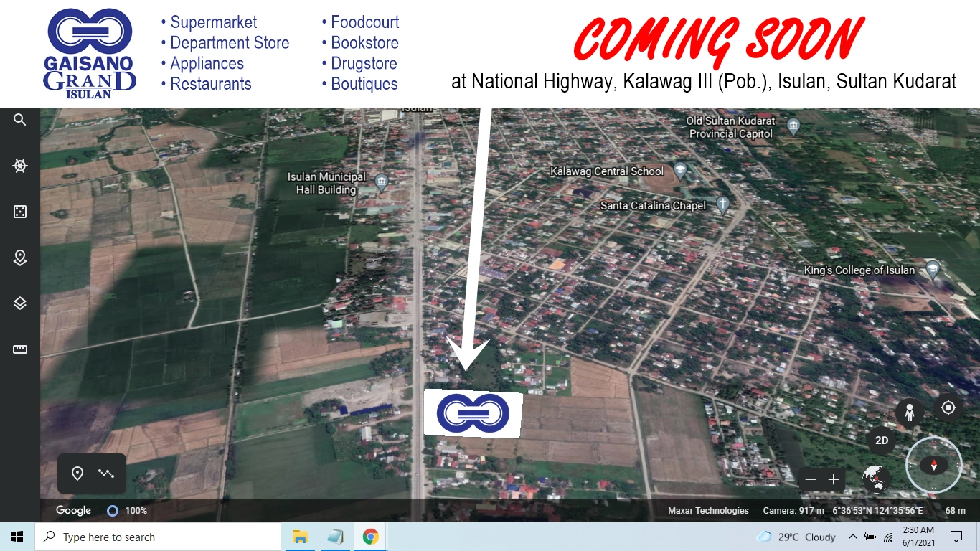Open File Explorer from the taskbar
This screenshot has height=551, width=980.
click(300, 537)
